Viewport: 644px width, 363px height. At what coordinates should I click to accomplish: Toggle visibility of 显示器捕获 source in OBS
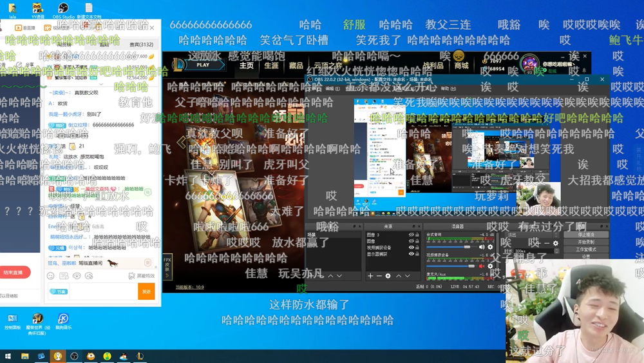coord(411,254)
